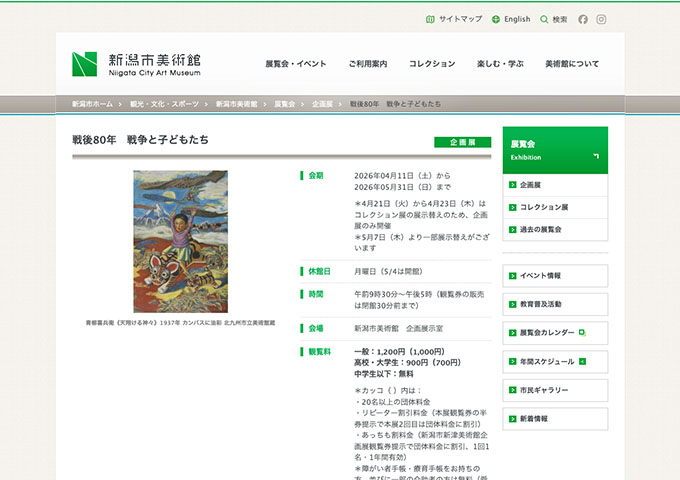
Task: Click the arrow icon beside 過去の展覧会
Action: pyautogui.click(x=513, y=229)
